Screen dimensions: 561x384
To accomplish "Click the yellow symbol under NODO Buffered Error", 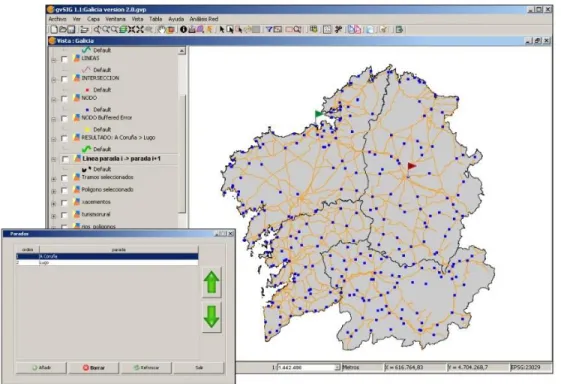I will (87, 129).
